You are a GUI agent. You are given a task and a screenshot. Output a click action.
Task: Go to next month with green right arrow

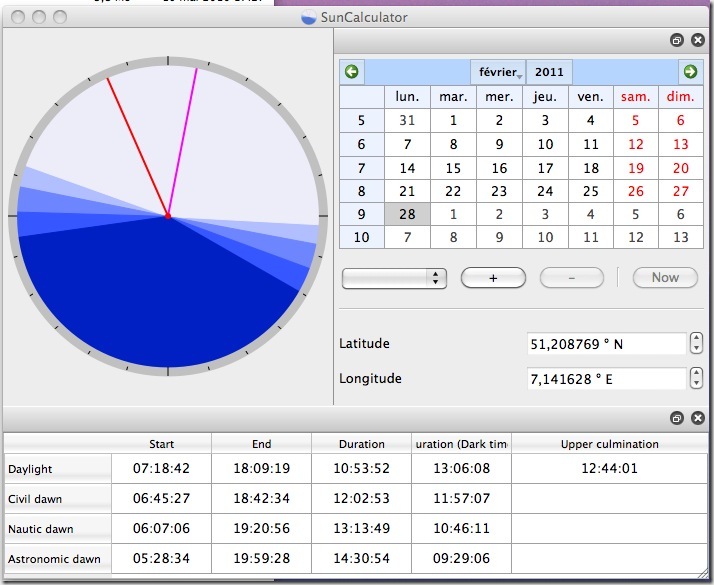pyautogui.click(x=690, y=71)
